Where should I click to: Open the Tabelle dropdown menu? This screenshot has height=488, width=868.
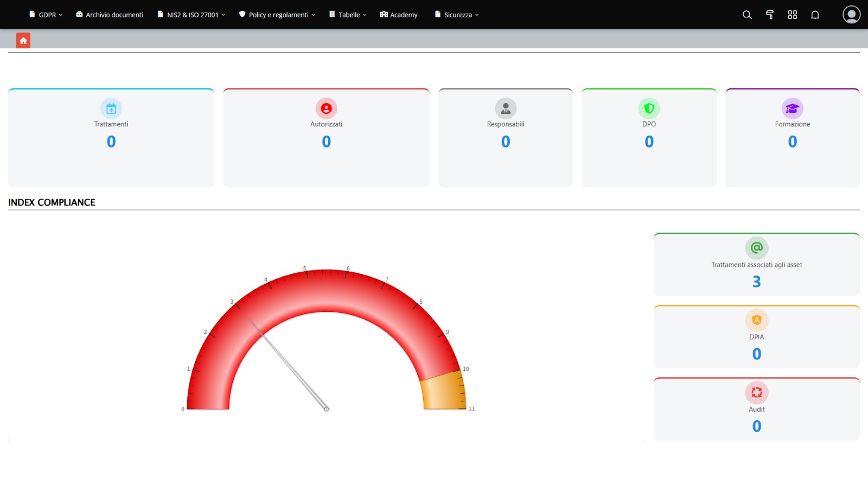pos(348,15)
